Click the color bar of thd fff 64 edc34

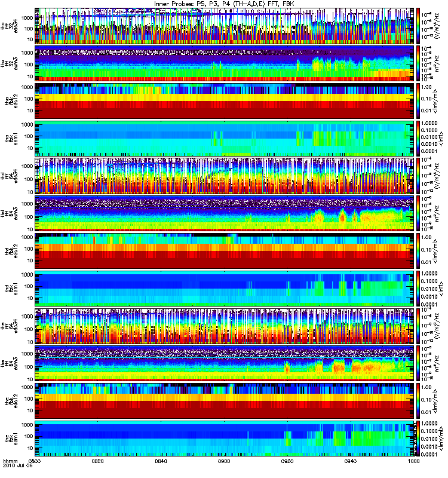point(418,176)
